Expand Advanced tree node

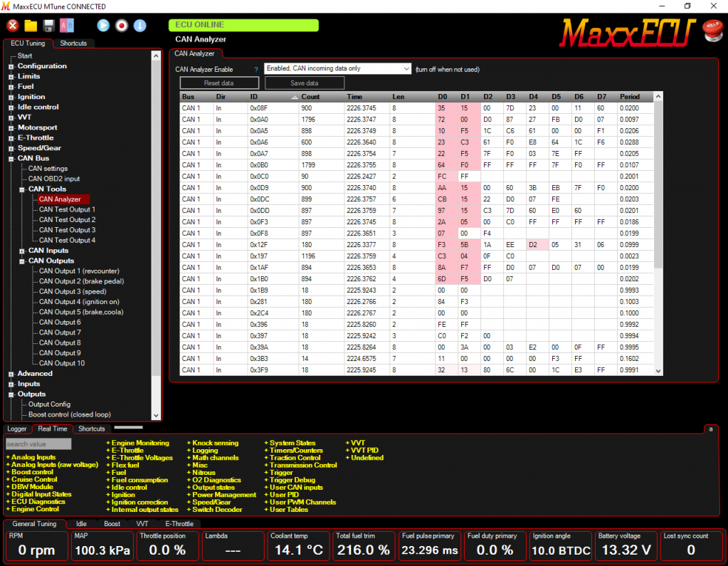[11, 374]
